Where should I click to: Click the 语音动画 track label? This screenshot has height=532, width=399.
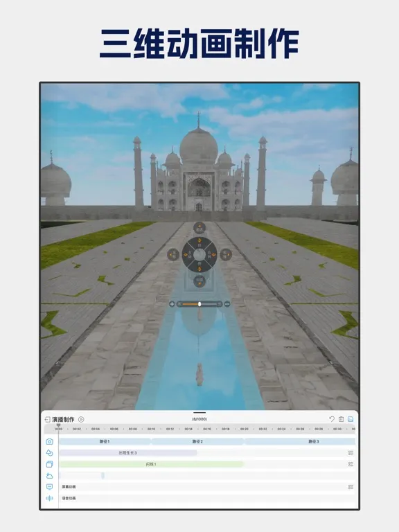tap(69, 498)
